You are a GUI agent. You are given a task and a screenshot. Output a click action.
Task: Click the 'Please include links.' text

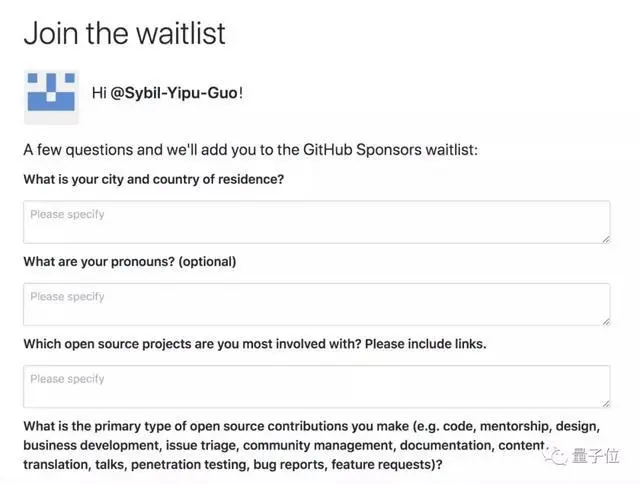pos(425,344)
